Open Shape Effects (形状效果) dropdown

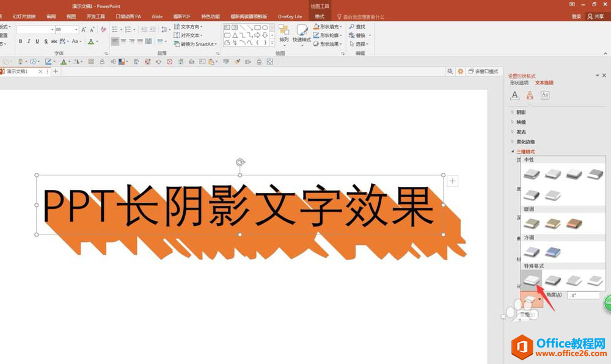[327, 44]
